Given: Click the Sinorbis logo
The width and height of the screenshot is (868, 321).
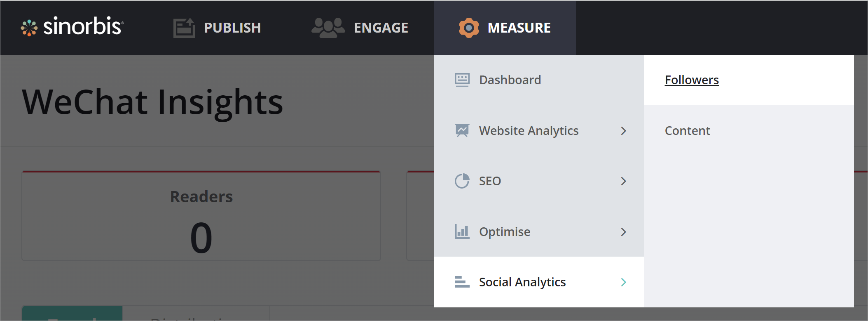Looking at the screenshot, I should pyautogui.click(x=73, y=27).
